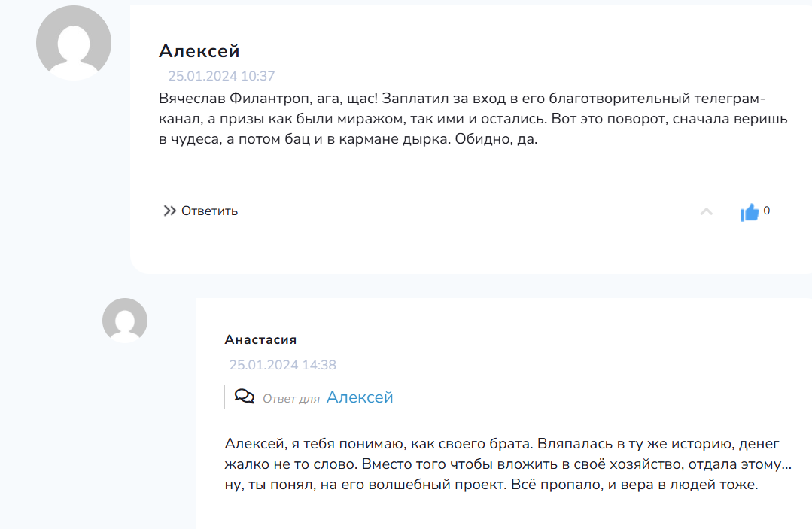
Task: Click Алексей's avatar placeholder icon
Action: (73, 43)
